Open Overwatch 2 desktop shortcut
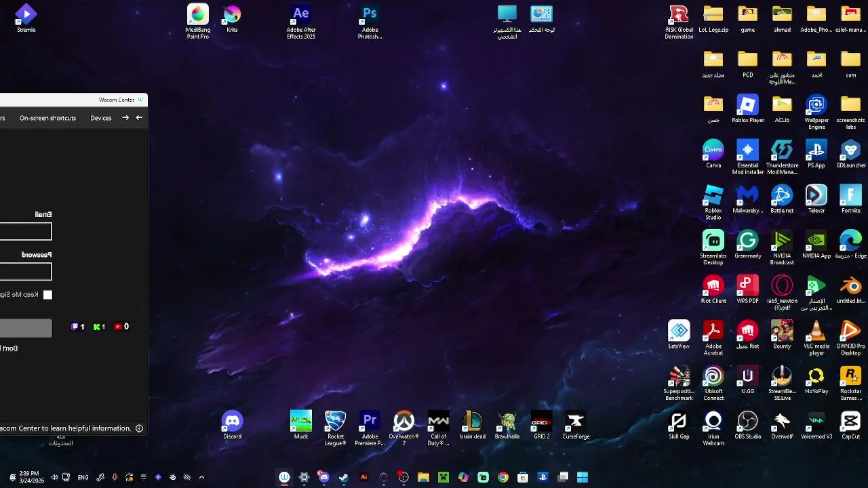868x488 pixels. click(x=404, y=428)
